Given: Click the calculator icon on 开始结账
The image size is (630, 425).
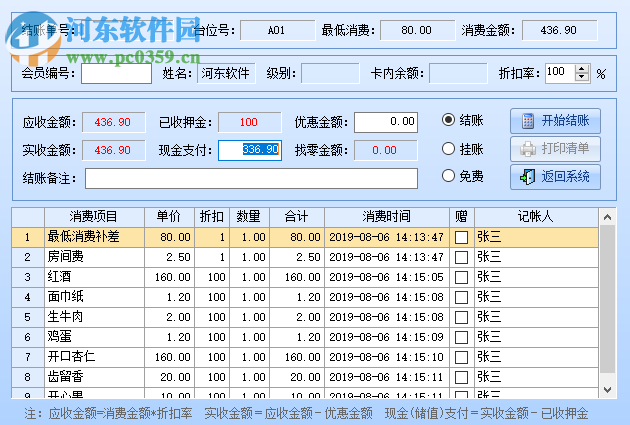Looking at the screenshot, I should (528, 121).
